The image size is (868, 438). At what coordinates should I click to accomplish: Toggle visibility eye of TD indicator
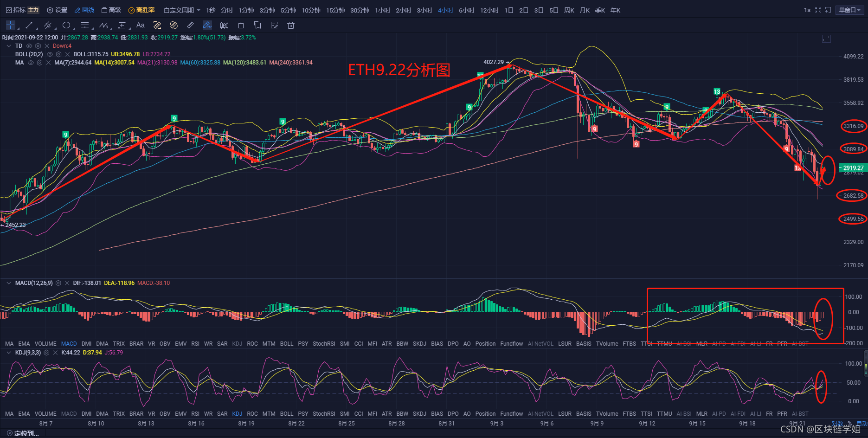click(x=29, y=46)
